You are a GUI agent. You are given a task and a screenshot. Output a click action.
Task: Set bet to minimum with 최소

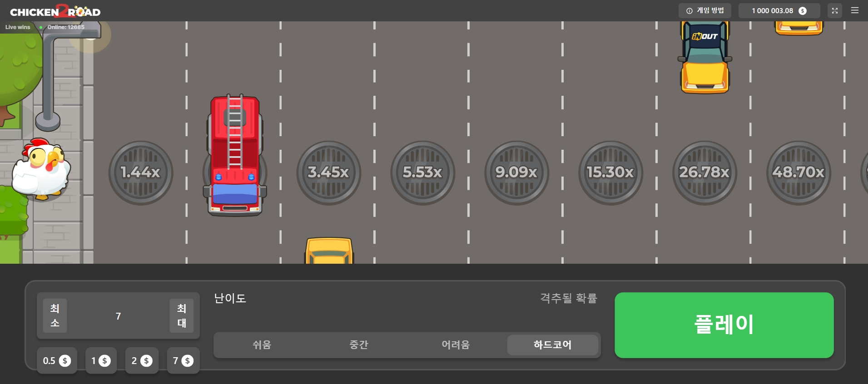[x=55, y=316]
